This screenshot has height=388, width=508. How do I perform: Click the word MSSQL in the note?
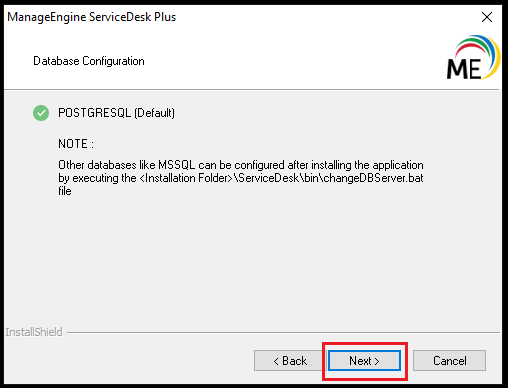pos(176,165)
